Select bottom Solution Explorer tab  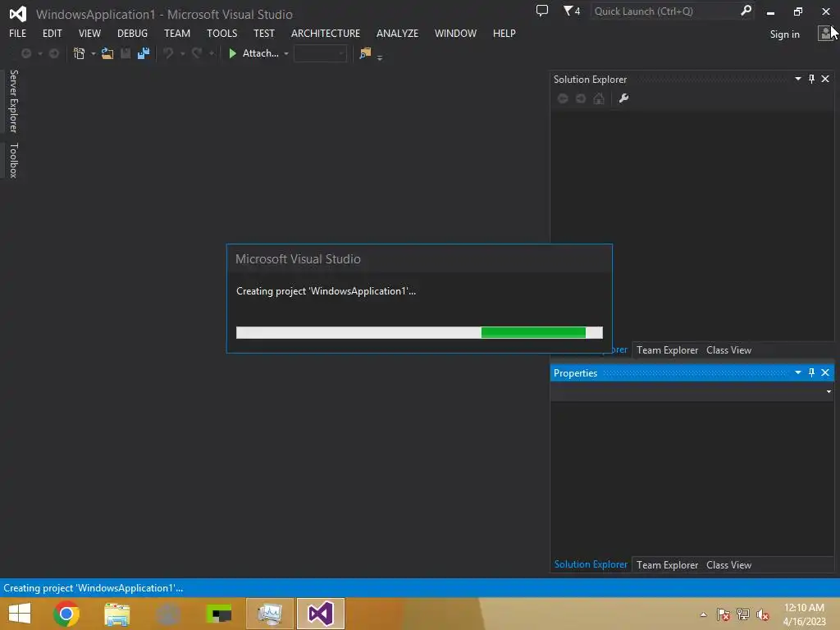591,564
